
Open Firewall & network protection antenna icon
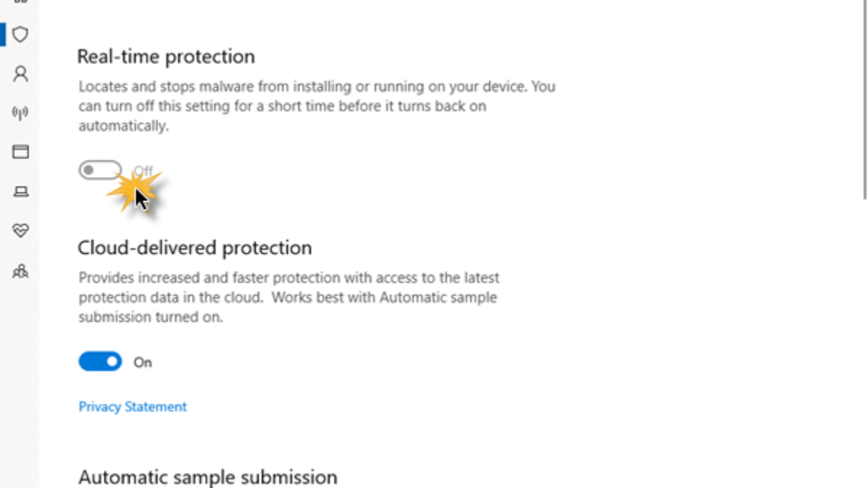pyautogui.click(x=20, y=113)
